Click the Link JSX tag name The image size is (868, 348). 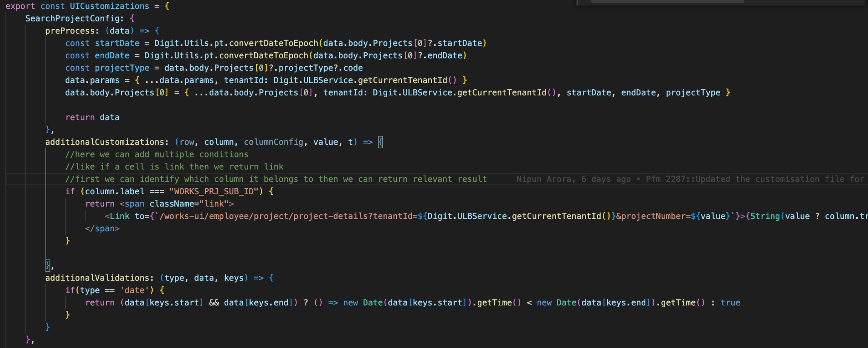[119, 217]
